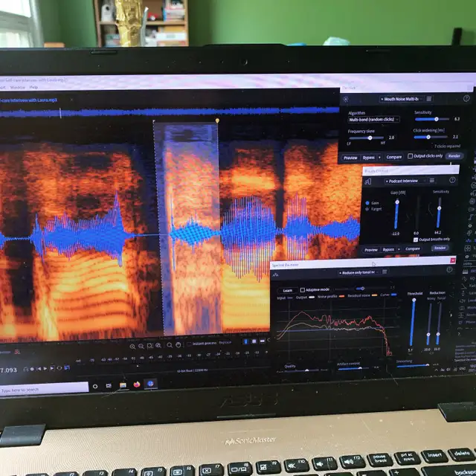Click the yellow playhead marker above spectrogram

point(217,120)
